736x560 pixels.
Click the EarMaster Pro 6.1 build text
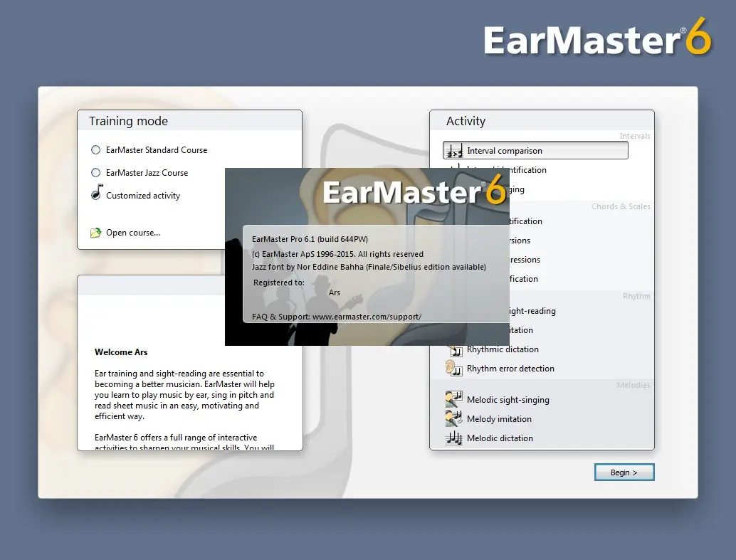click(x=310, y=239)
